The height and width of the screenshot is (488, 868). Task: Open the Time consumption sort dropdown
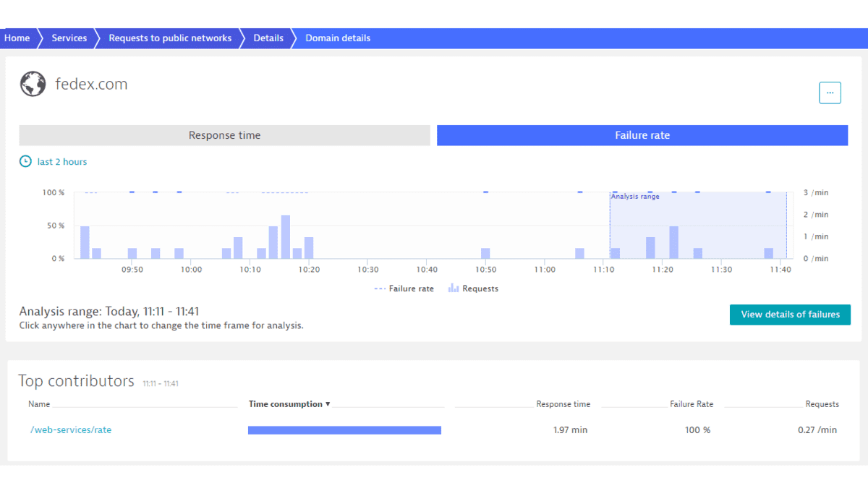click(328, 404)
